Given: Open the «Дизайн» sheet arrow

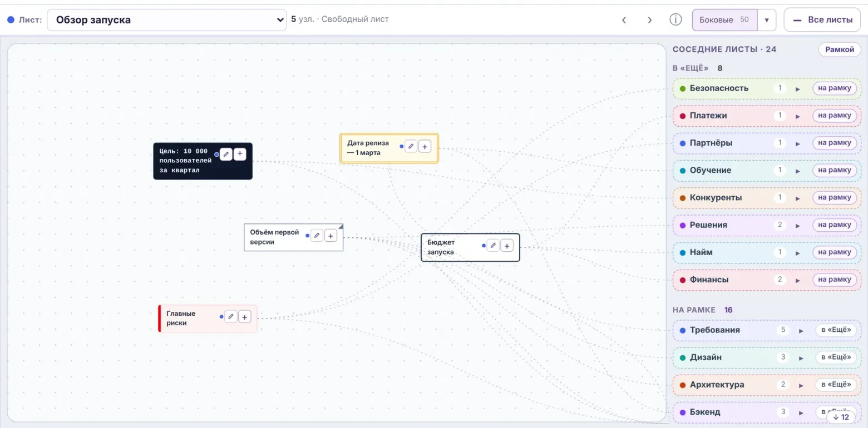Looking at the screenshot, I should pos(801,357).
